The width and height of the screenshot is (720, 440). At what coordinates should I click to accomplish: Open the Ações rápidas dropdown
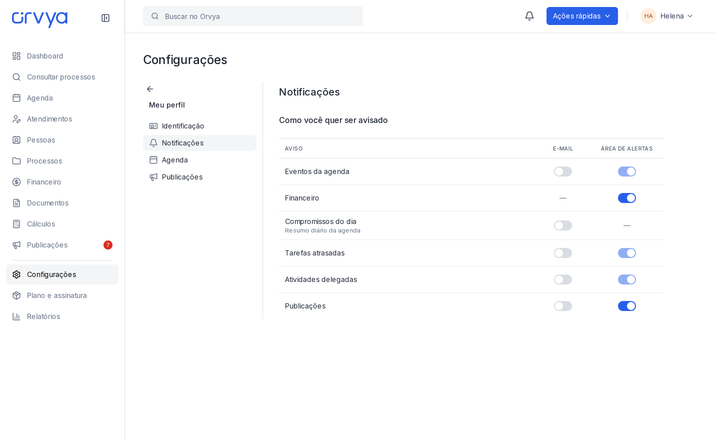click(582, 16)
